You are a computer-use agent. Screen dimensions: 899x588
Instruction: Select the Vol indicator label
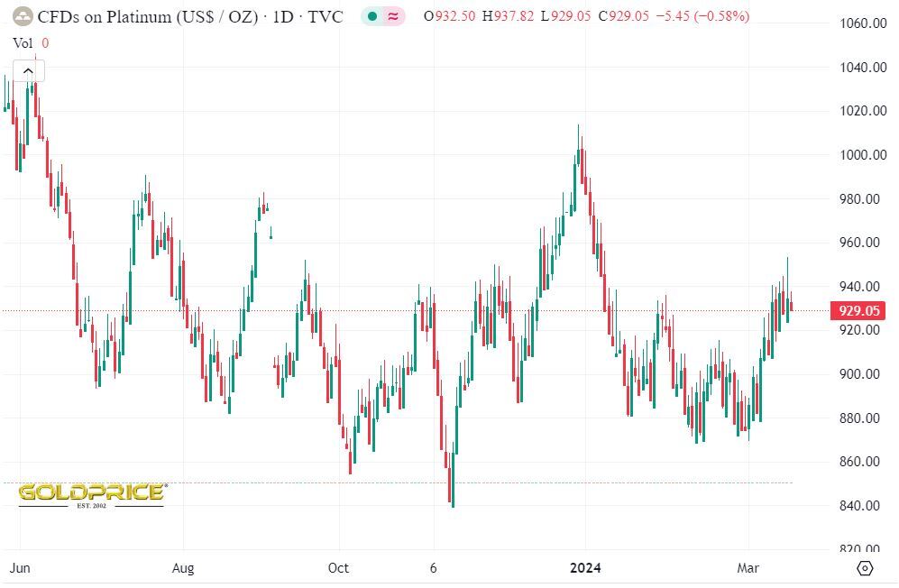23,43
